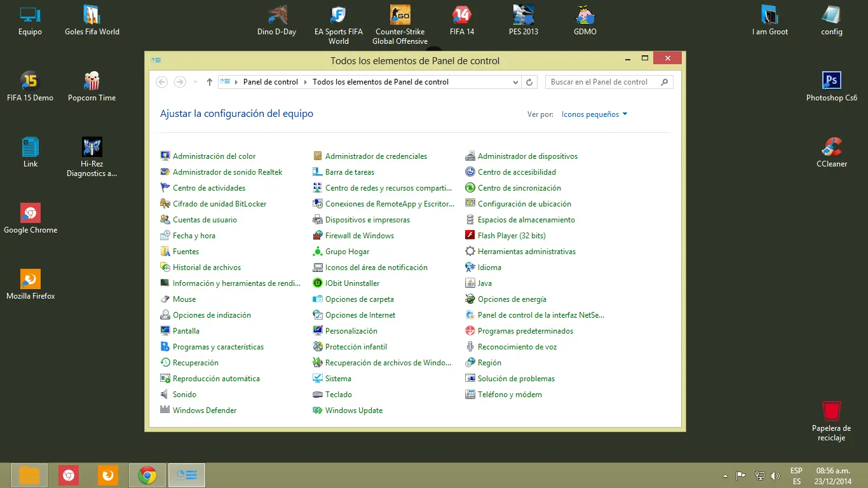Select the Popcorn Time desktop icon
Image resolution: width=868 pixels, height=488 pixels.
[92, 86]
